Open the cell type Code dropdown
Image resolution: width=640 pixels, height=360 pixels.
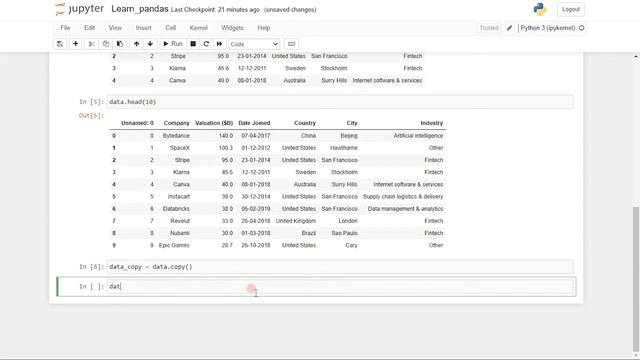click(254, 44)
